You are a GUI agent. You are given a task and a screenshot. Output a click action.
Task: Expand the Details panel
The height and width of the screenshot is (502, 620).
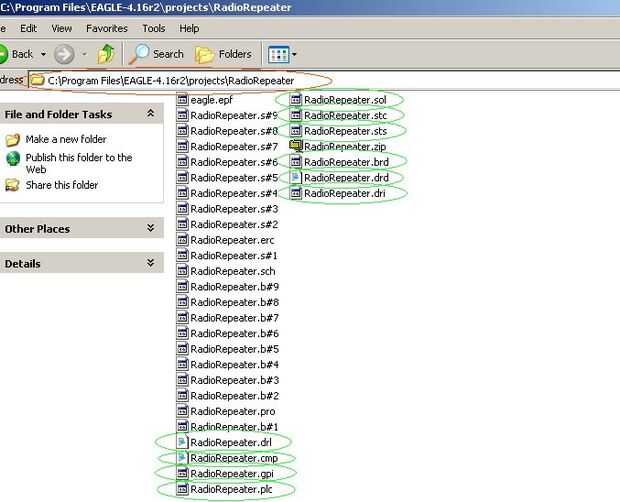coord(150,263)
